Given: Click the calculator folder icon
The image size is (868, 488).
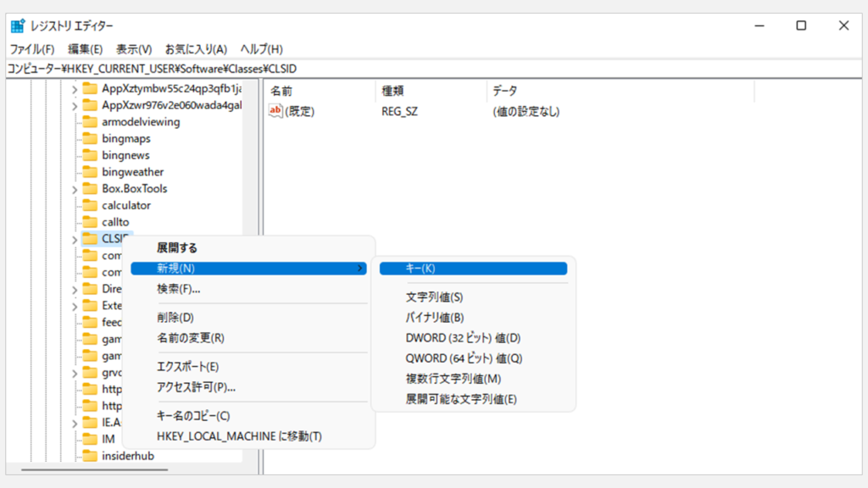Looking at the screenshot, I should 90,205.
